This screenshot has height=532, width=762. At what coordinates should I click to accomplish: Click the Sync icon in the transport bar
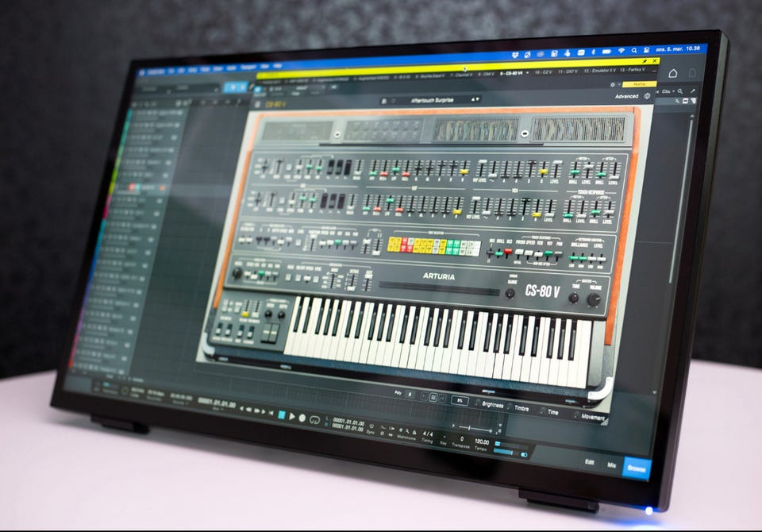click(x=371, y=426)
